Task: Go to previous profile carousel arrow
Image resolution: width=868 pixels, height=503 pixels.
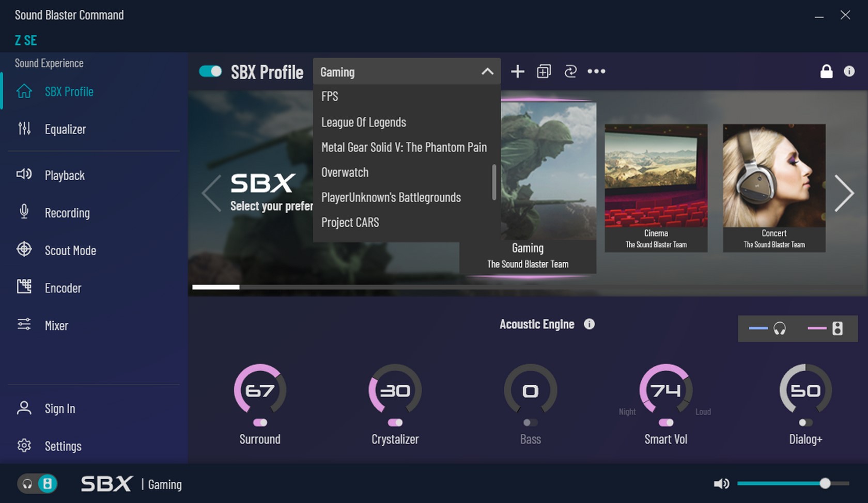Action: [211, 193]
